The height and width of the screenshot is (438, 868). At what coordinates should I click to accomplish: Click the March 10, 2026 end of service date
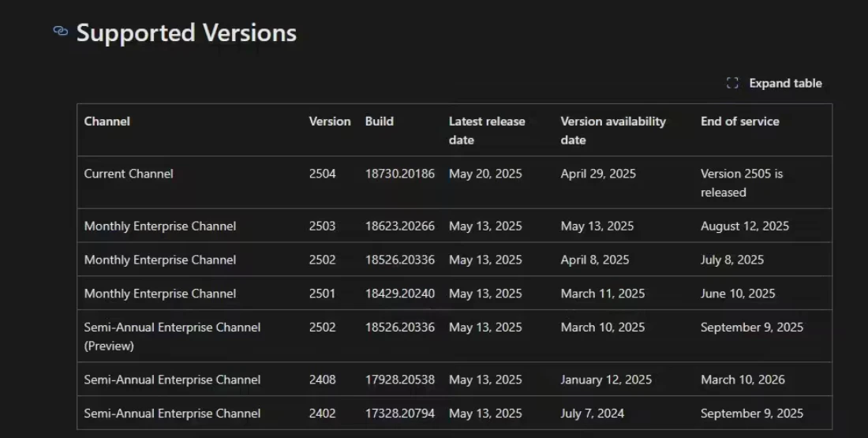pyautogui.click(x=743, y=380)
